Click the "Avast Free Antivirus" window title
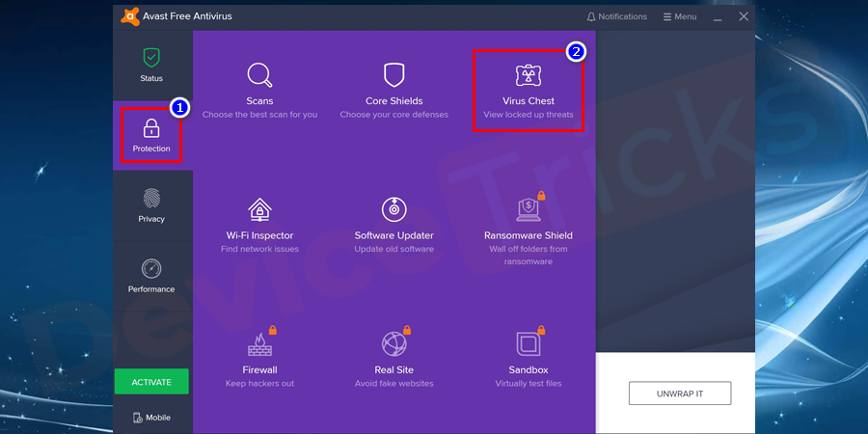This screenshot has height=434, width=868. 187,16
